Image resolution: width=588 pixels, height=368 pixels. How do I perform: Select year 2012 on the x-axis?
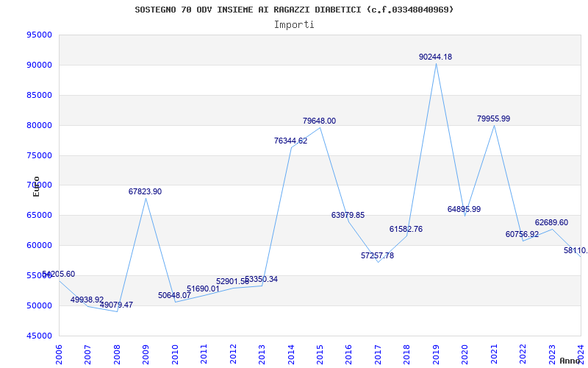click(232, 354)
